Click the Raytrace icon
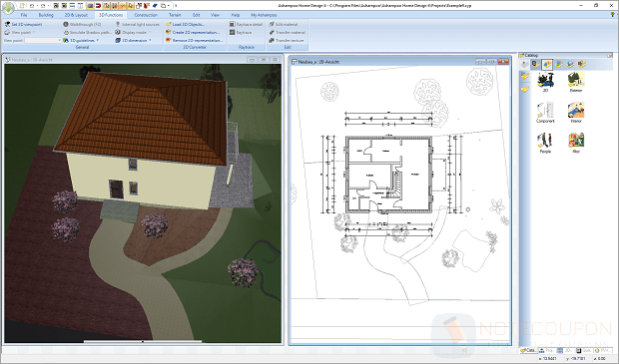 (x=232, y=32)
